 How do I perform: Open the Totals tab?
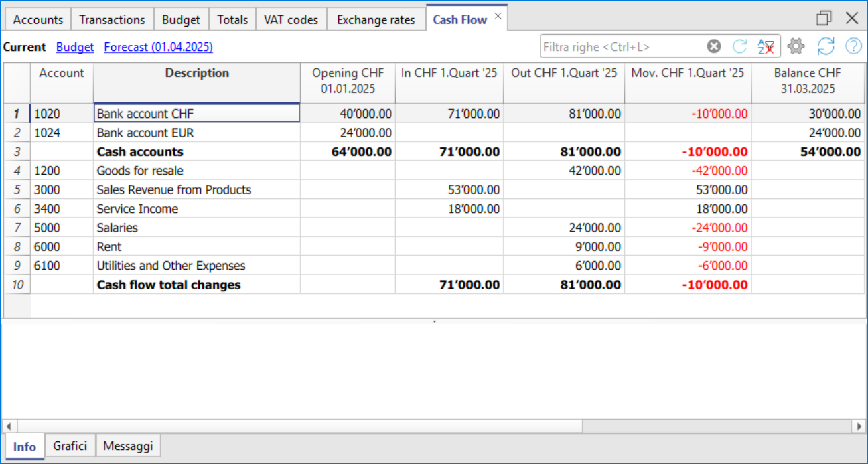(x=232, y=19)
